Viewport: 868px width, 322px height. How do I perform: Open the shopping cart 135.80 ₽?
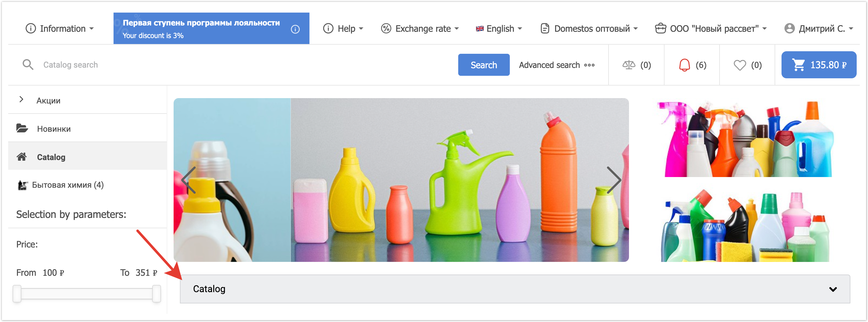pyautogui.click(x=818, y=65)
